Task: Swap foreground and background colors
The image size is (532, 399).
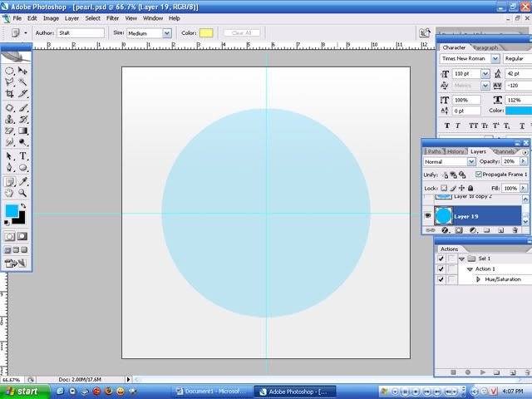Action: (23, 206)
